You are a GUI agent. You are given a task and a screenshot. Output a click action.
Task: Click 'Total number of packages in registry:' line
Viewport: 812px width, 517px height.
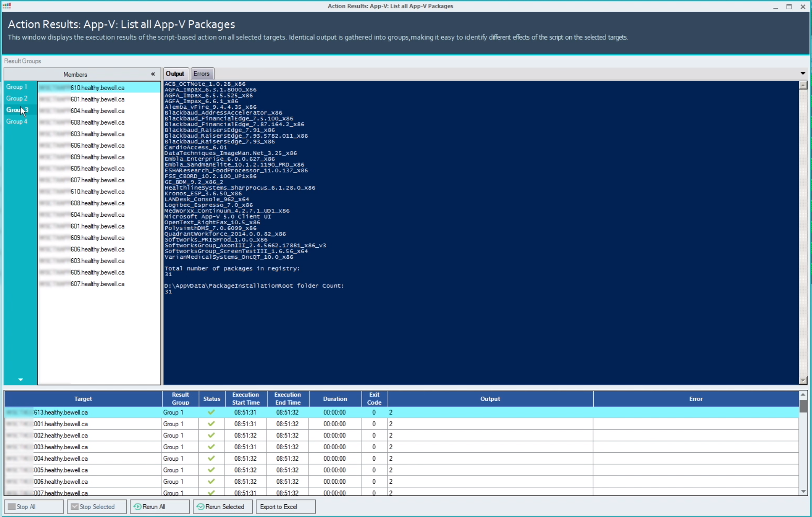coord(232,268)
